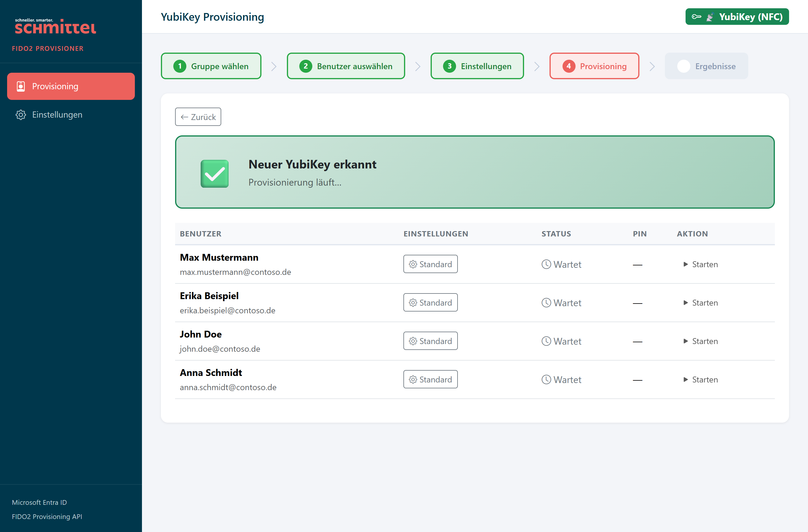This screenshot has width=808, height=532.
Task: Click the Zurück back button
Action: (x=198, y=117)
